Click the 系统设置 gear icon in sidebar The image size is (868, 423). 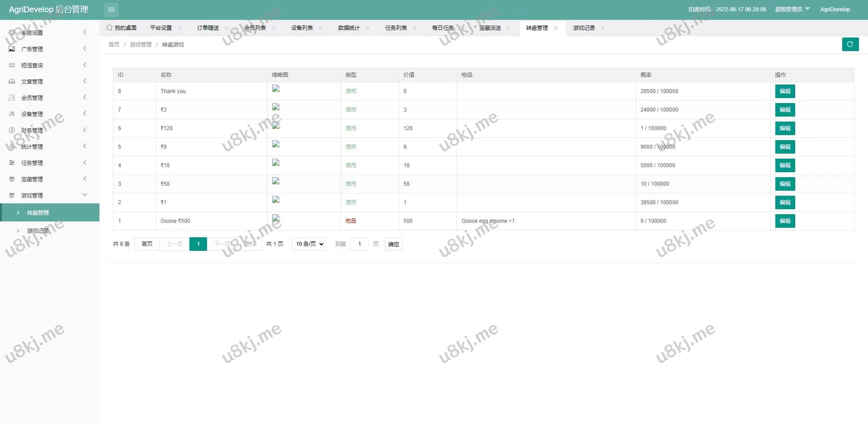point(12,33)
